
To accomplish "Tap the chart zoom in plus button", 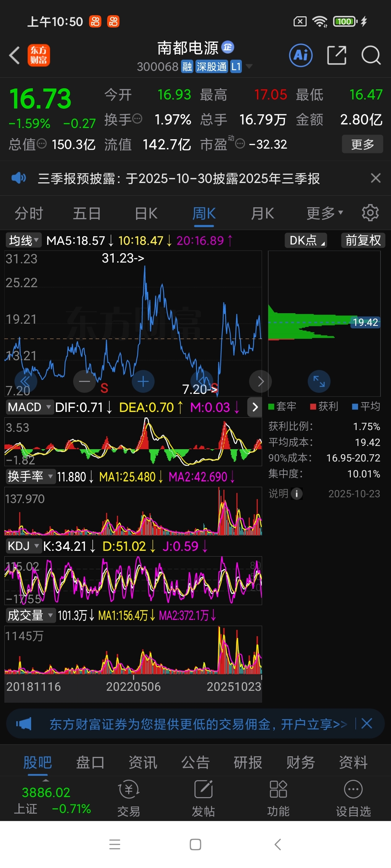I will coord(143,381).
